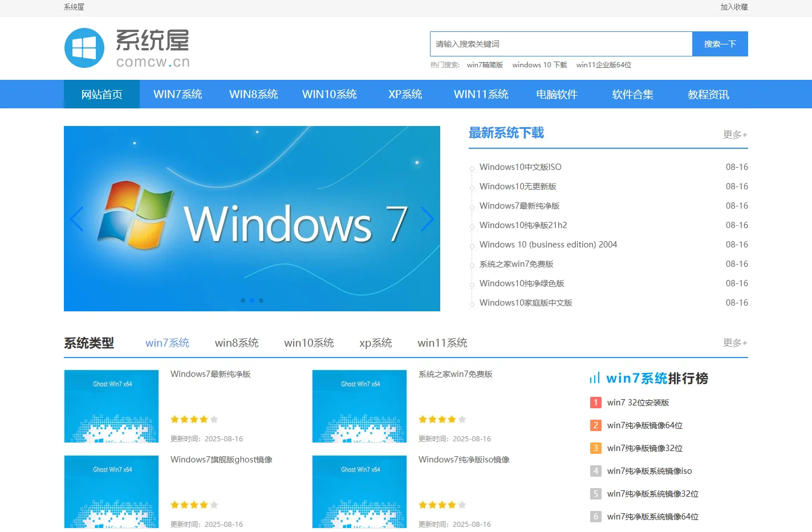
Task: Open the 网站首页 navigation tab
Action: (x=101, y=94)
